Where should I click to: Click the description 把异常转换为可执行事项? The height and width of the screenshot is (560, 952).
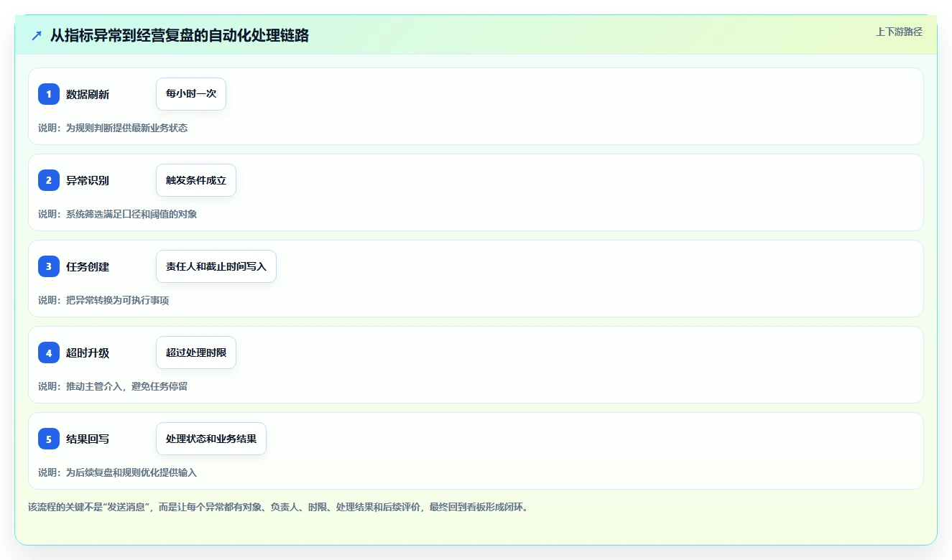pyautogui.click(x=117, y=301)
